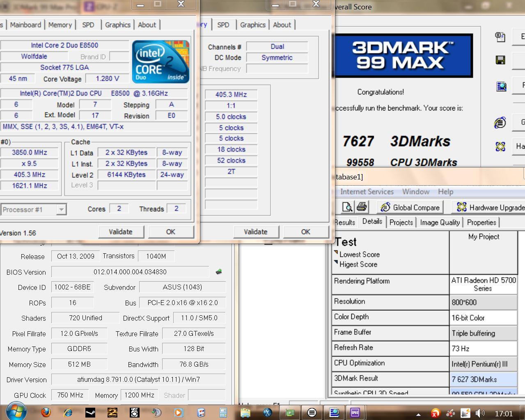
Task: Open About tab in the E8500 CPU-Z window
Action: pyautogui.click(x=147, y=25)
